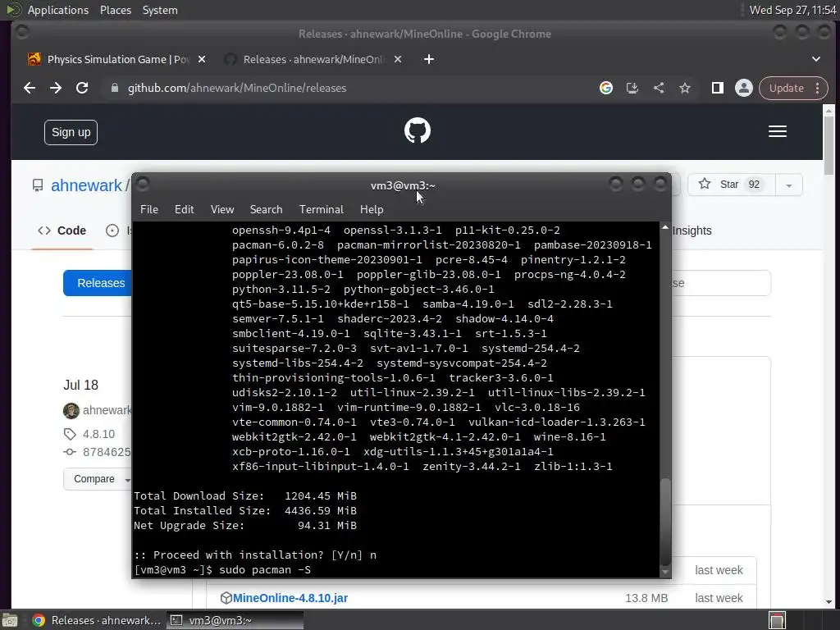The image size is (840, 630).
Task: Click the clock Wed Sep 27
Action: [793, 10]
